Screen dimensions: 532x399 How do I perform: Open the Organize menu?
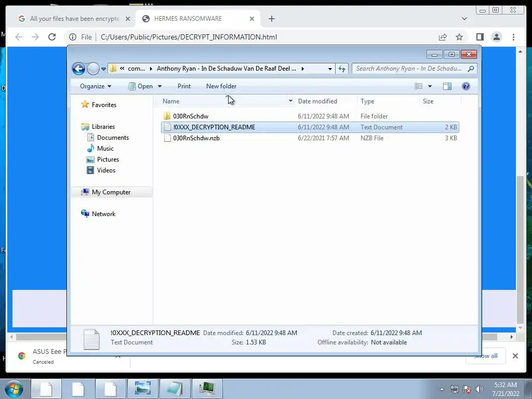(96, 86)
